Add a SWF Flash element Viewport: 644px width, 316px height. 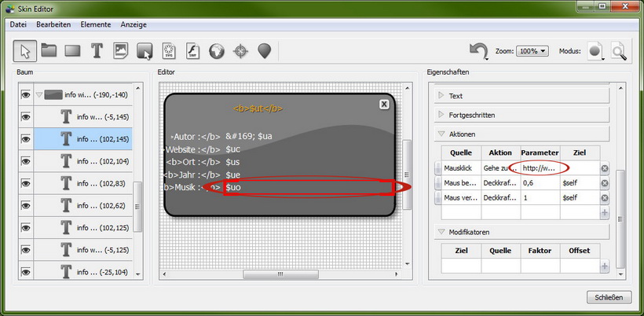(x=192, y=51)
